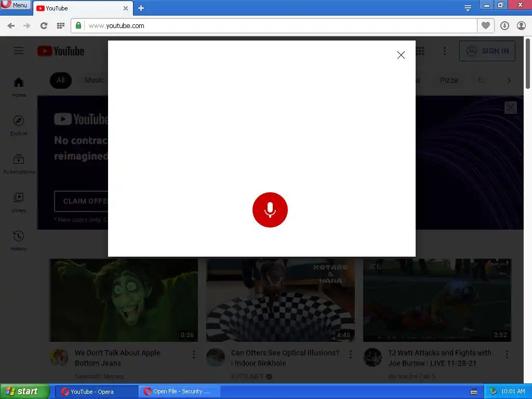The width and height of the screenshot is (532, 399).
Task: Toggle the YouTube hamburger guide menu
Action: pyautogui.click(x=19, y=51)
